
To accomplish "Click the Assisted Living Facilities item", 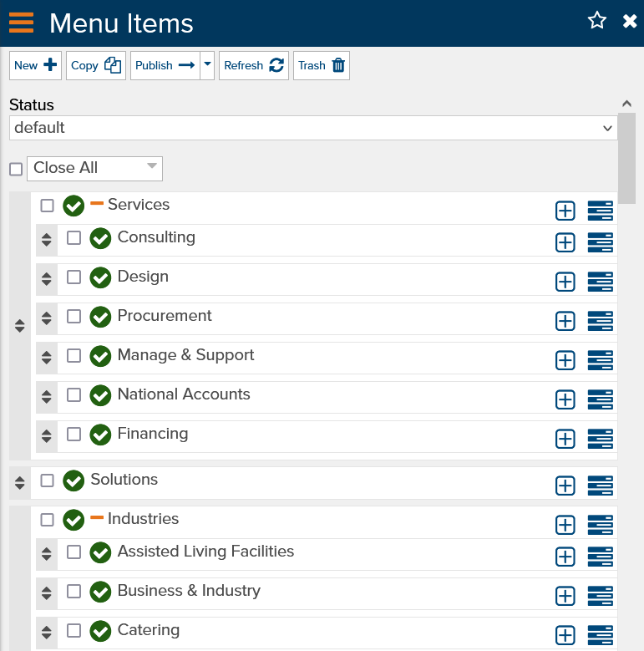I will (x=205, y=552).
